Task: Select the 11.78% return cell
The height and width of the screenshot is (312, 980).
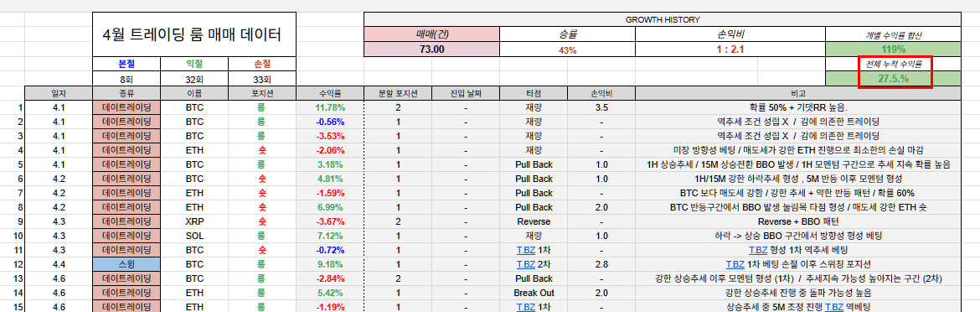Action: pos(330,107)
